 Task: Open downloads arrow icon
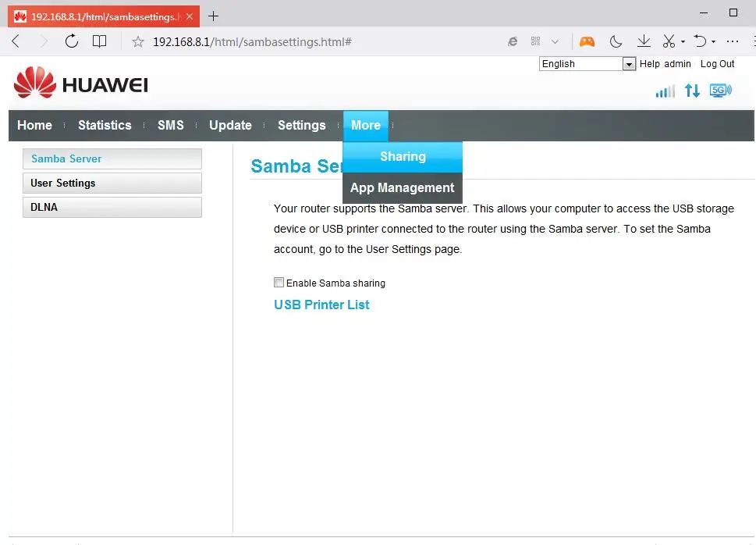pyautogui.click(x=644, y=41)
